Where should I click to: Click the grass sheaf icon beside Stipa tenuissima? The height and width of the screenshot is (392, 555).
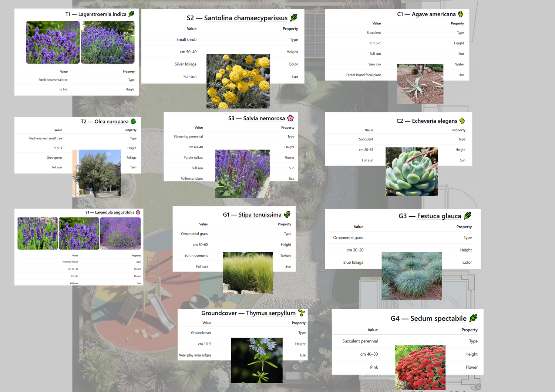[287, 214]
